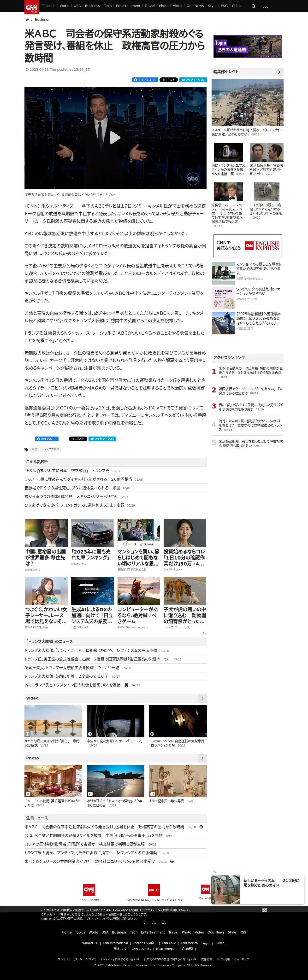Viewport: 308px width, 980px height.
Task: Click the Login link
Action: 267,6
